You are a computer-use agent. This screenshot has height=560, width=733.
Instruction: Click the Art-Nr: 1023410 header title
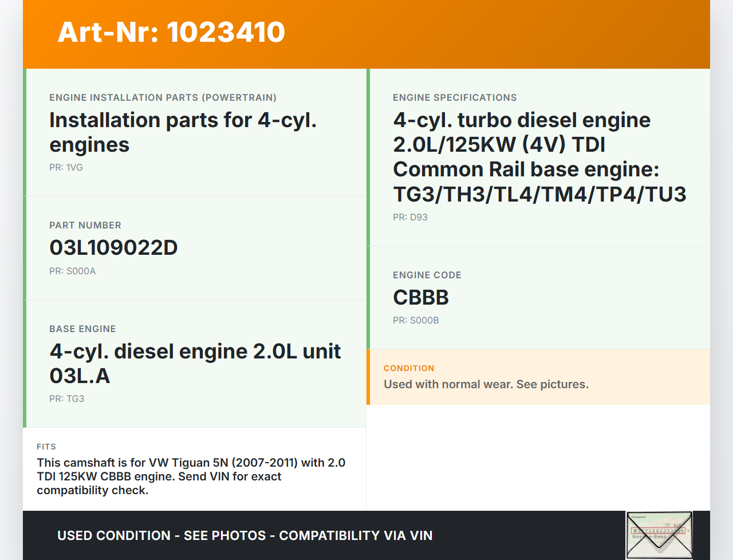pyautogui.click(x=171, y=32)
